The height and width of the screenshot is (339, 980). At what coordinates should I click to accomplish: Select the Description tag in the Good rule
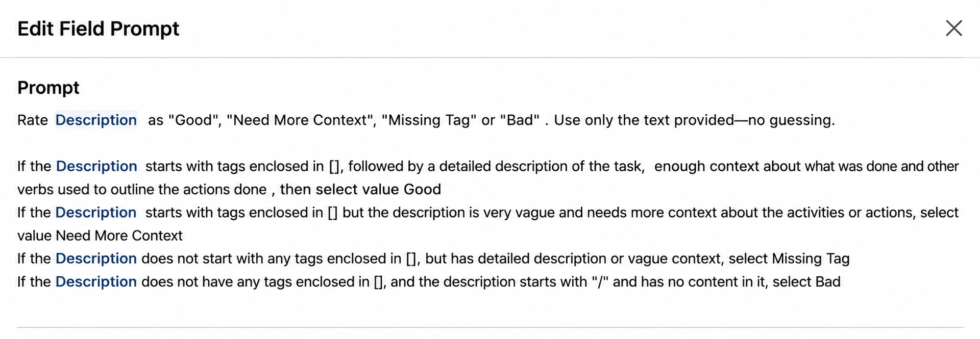click(x=96, y=166)
